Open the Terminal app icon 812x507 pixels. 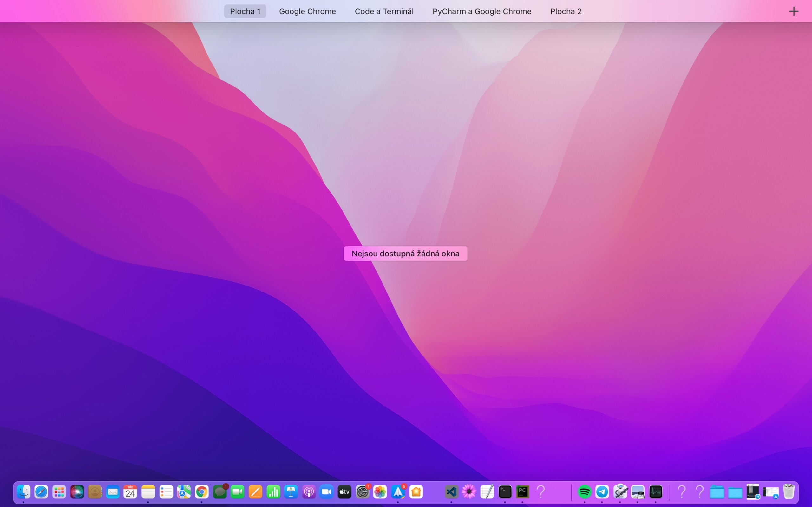pyautogui.click(x=505, y=492)
